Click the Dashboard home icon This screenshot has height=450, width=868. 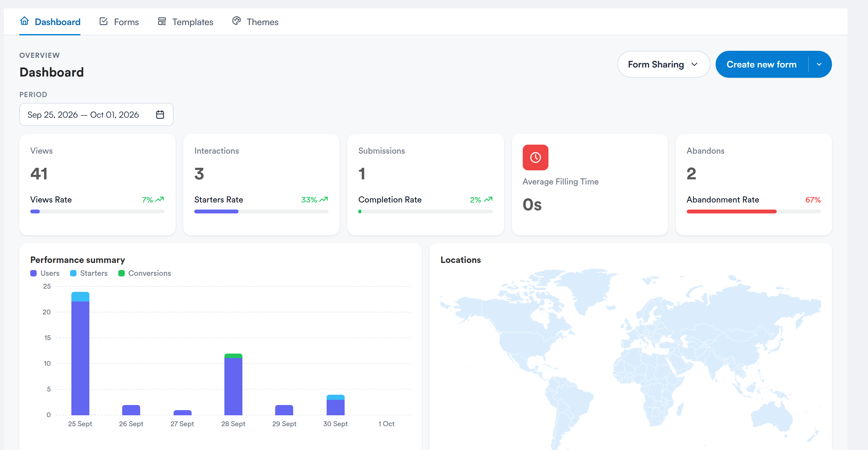[x=24, y=21]
